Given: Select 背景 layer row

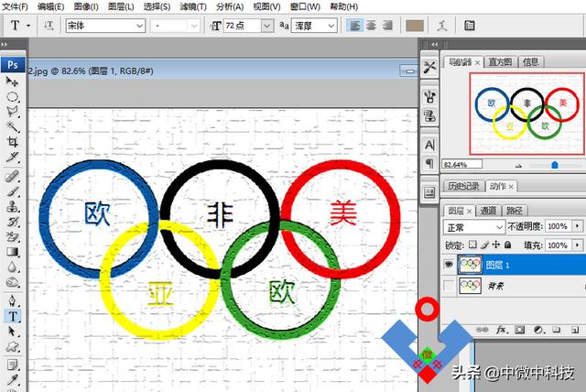Looking at the screenshot, I should point(514,286).
